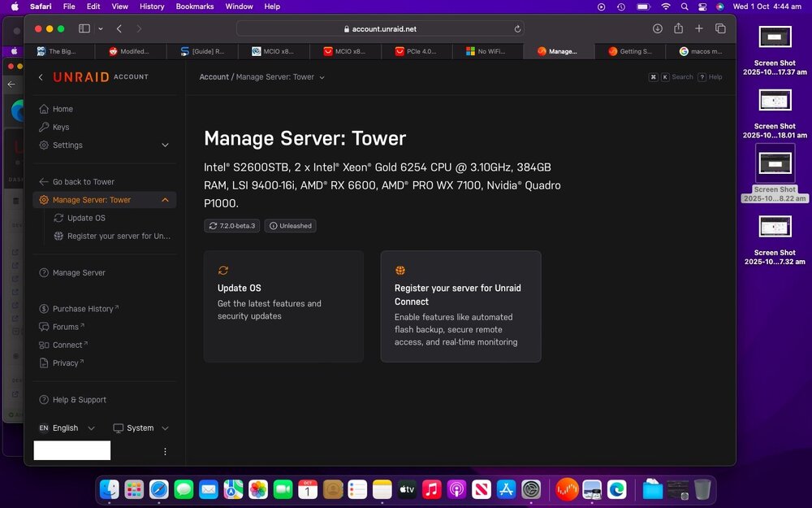This screenshot has height=508, width=812.
Task: Switch to the Getting S... tab
Action: coord(631,51)
